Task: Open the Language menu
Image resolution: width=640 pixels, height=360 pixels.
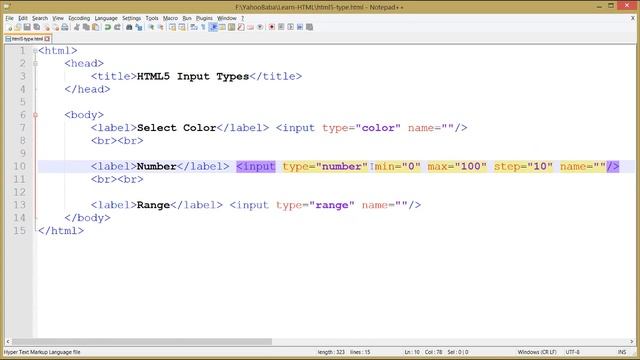Action: pyautogui.click(x=106, y=18)
